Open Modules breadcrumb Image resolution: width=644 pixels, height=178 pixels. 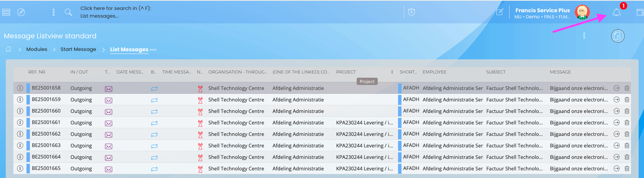[x=37, y=49]
